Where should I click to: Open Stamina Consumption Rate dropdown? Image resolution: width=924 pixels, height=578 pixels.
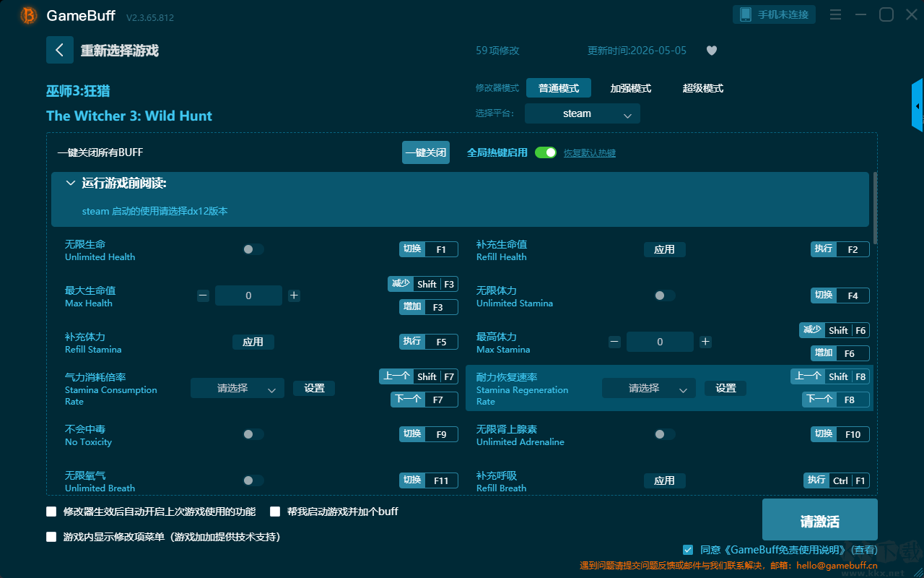click(237, 388)
